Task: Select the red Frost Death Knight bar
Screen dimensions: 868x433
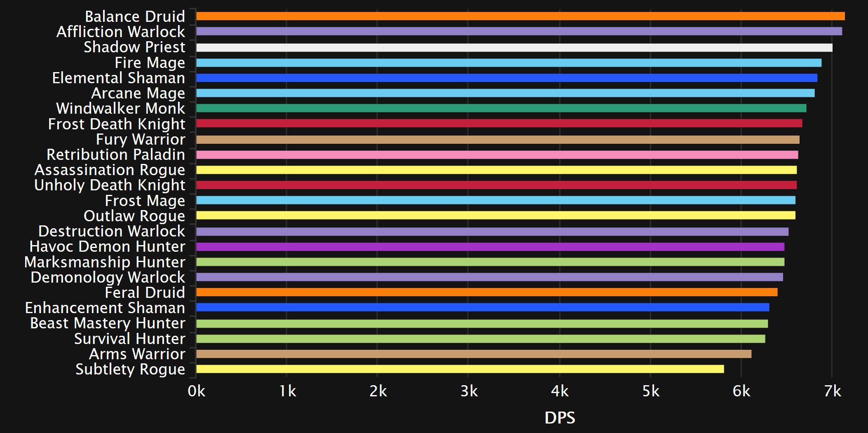Action: pos(499,123)
